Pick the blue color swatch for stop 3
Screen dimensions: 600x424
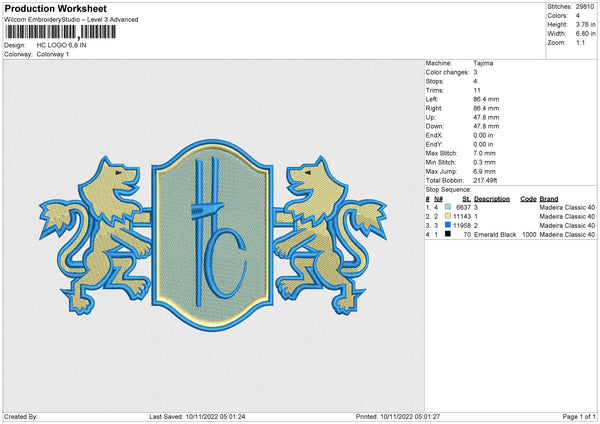coord(448,225)
